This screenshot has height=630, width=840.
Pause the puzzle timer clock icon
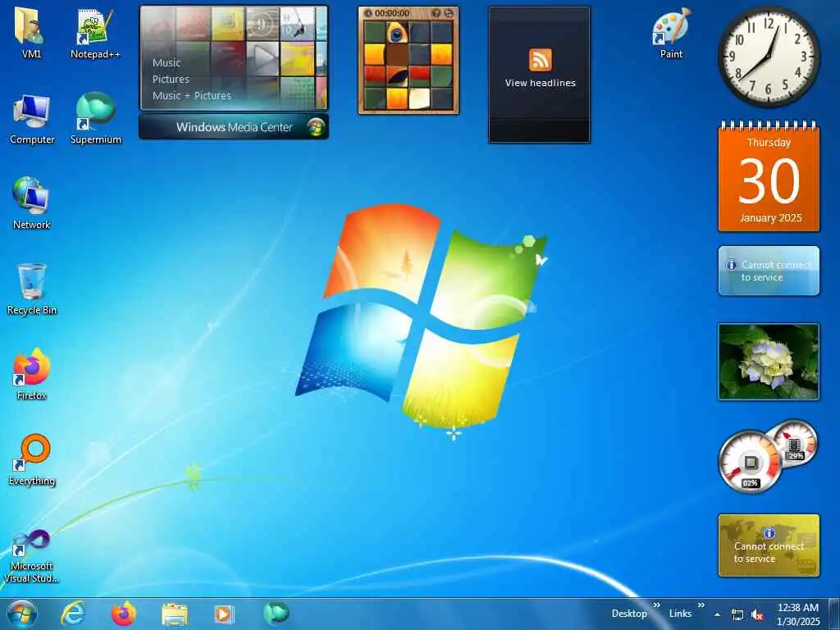pyautogui.click(x=368, y=13)
